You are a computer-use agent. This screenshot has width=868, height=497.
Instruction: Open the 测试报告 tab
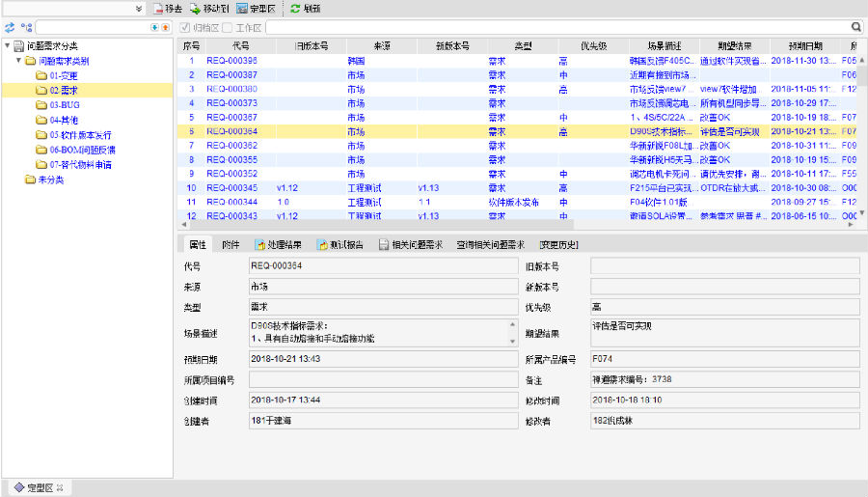340,245
